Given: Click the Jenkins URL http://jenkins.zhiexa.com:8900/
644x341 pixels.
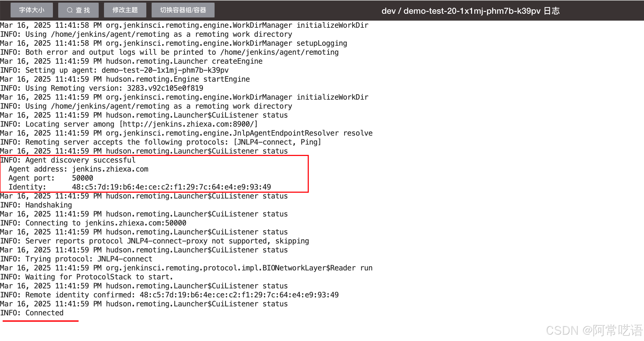Looking at the screenshot, I should (188, 124).
